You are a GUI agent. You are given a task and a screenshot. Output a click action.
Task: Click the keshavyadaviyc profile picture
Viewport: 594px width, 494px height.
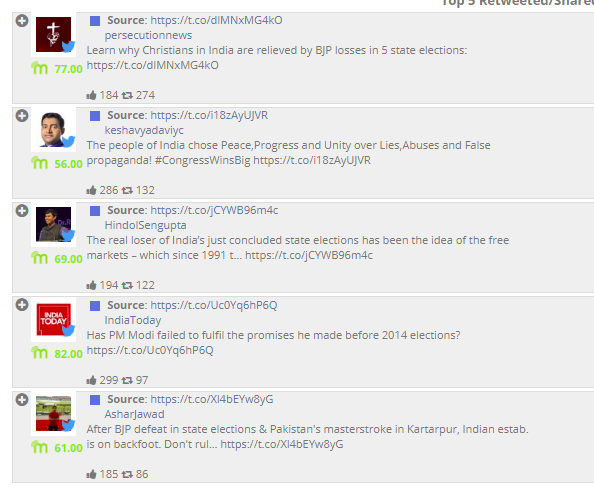(53, 129)
